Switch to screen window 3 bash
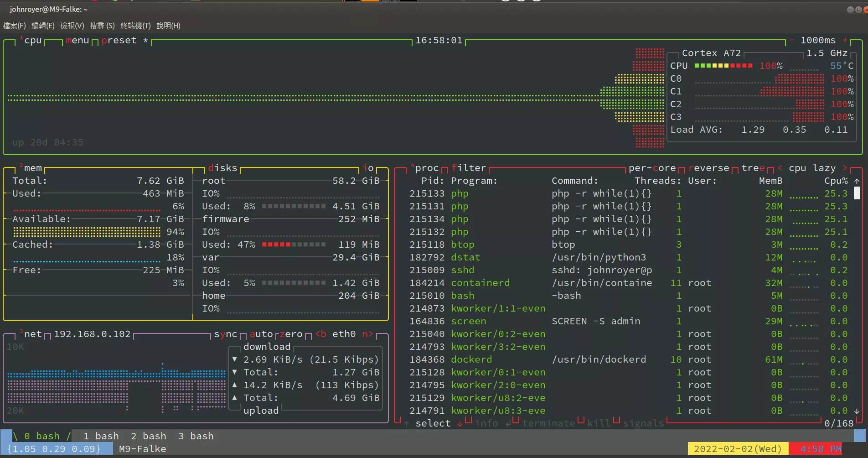Viewport: 868px width, 458px height. (x=196, y=436)
